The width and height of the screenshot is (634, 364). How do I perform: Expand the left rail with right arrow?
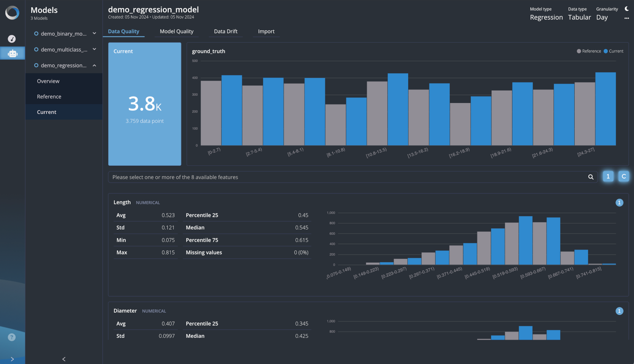pos(12,359)
